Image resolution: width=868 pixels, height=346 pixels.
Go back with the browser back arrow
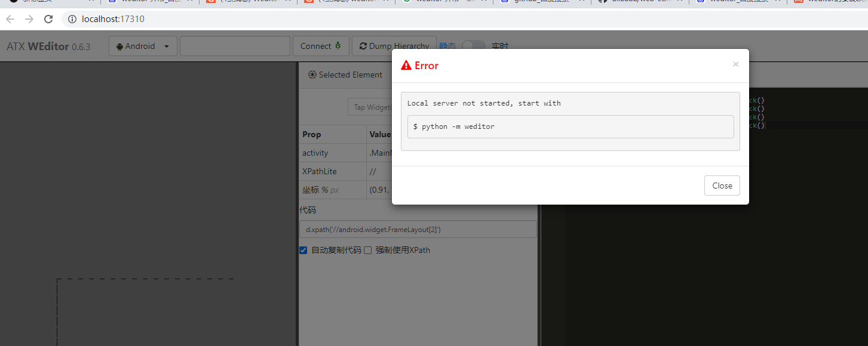click(x=10, y=19)
